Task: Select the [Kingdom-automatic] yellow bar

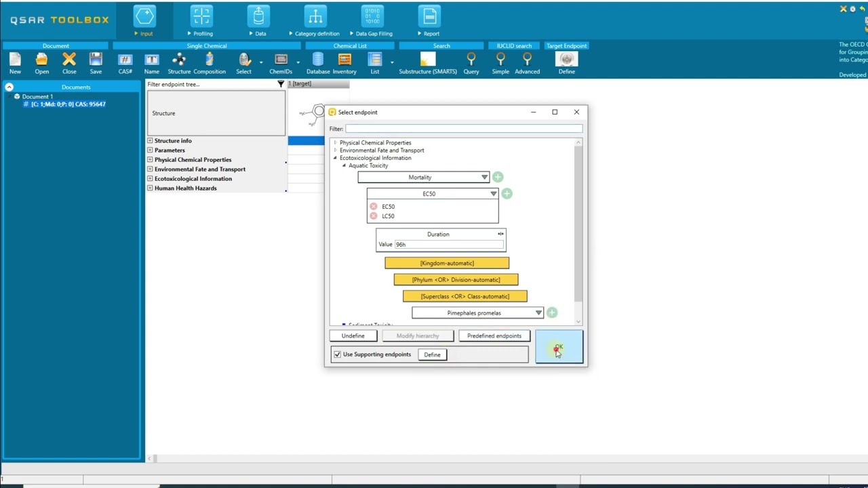Action: click(447, 263)
